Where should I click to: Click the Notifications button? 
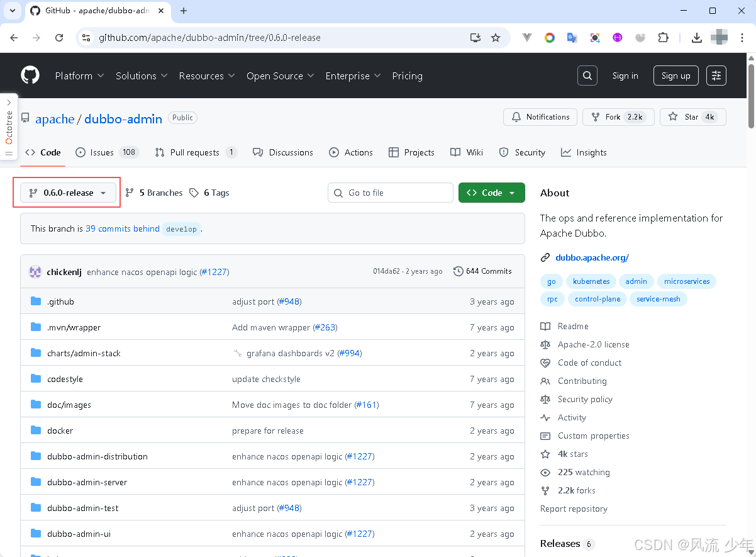540,117
